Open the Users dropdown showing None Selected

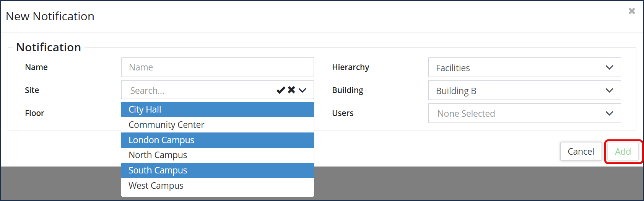pos(524,113)
